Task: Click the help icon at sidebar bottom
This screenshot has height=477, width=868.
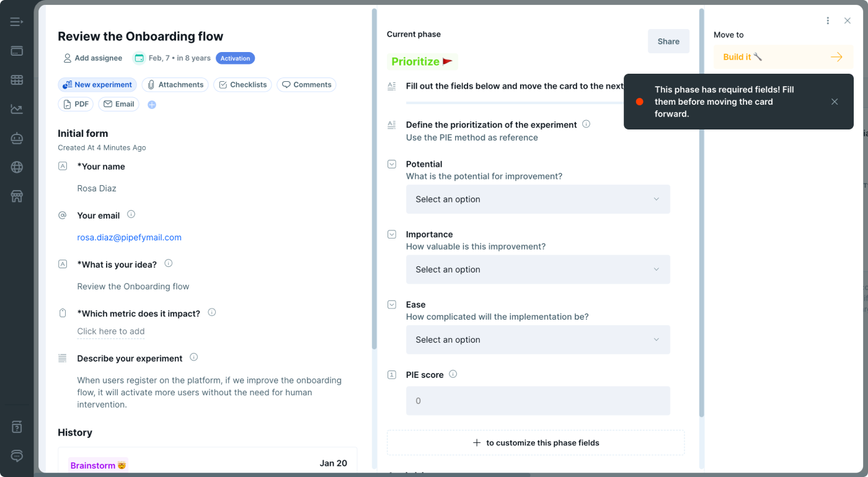Action: point(16,426)
